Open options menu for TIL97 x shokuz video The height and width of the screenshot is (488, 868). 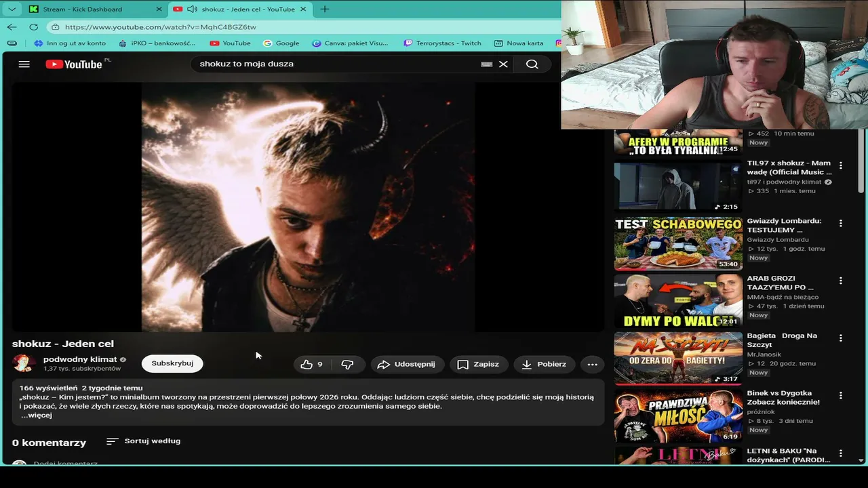click(x=841, y=165)
